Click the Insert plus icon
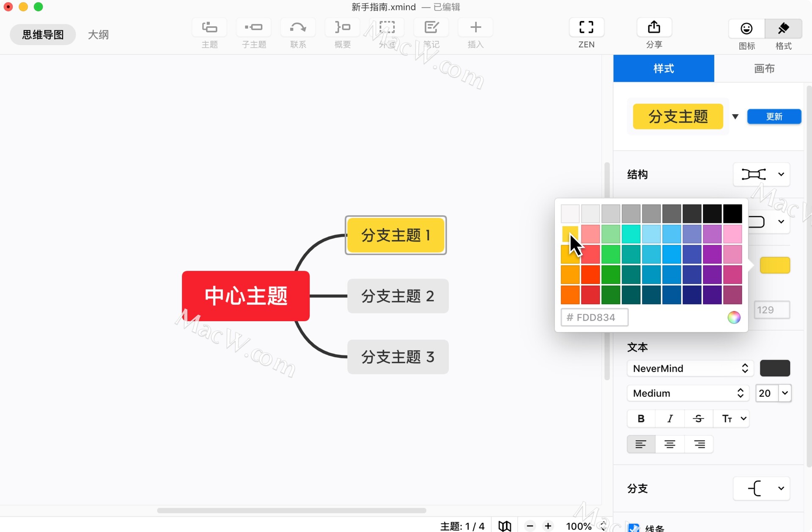This screenshot has width=812, height=532. (x=475, y=27)
